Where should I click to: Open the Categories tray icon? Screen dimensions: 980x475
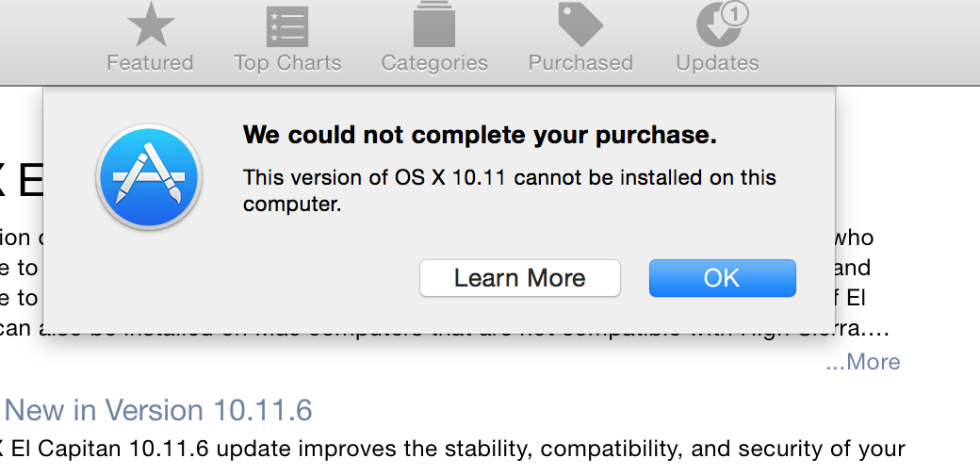434,25
